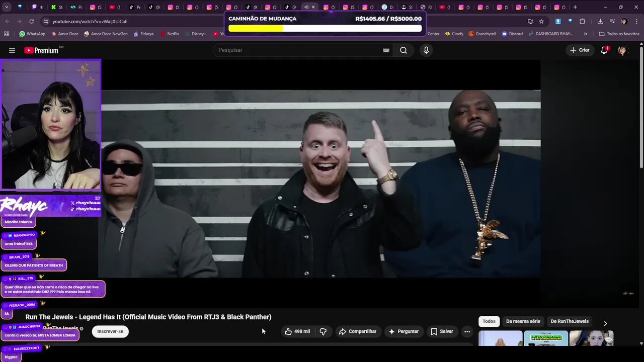Viewport: 644px width, 362px height.
Task: Open a new browser tab
Action: point(575,7)
